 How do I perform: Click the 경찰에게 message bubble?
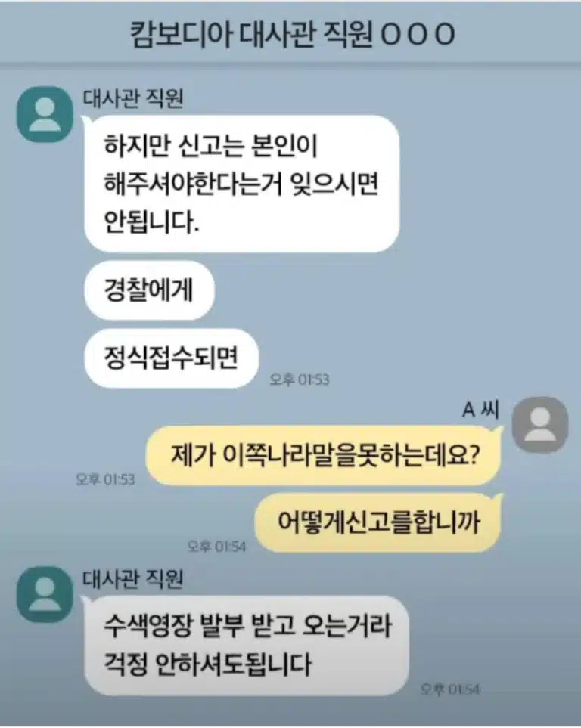click(149, 290)
